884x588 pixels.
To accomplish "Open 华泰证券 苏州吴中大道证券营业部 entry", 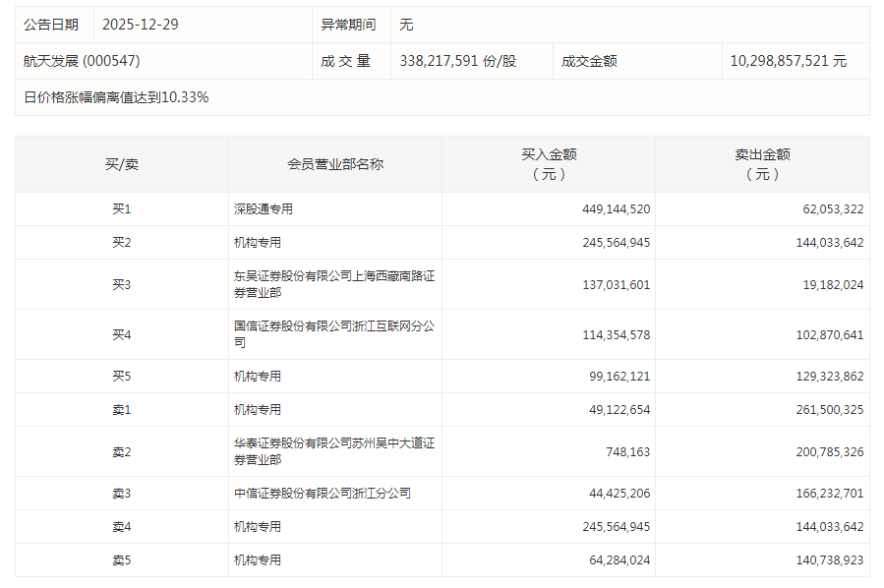I will click(x=333, y=451).
